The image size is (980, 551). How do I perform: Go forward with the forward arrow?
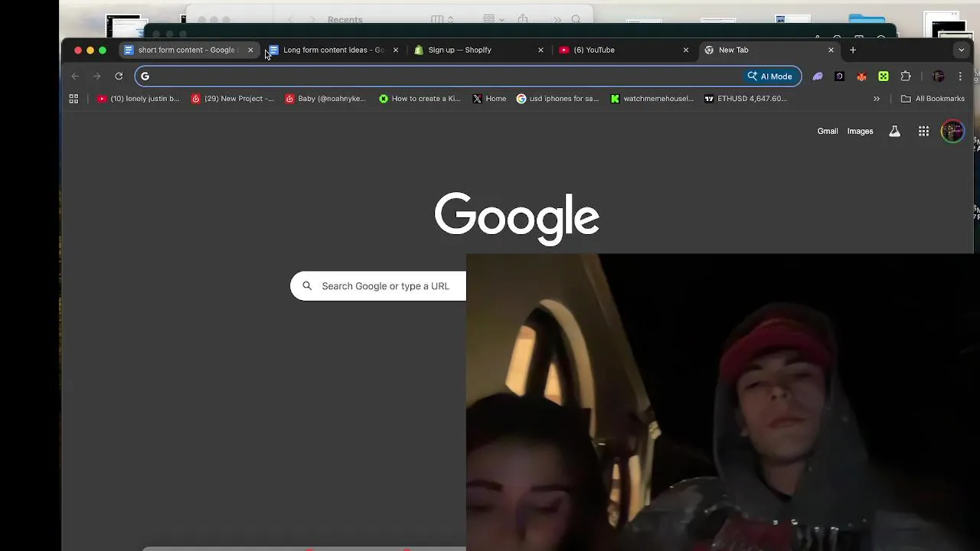pyautogui.click(x=96, y=76)
